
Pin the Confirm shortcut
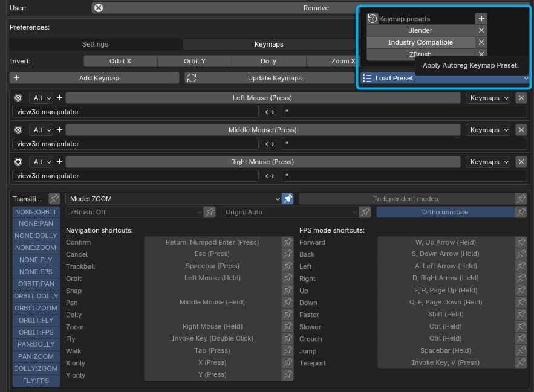coord(288,242)
